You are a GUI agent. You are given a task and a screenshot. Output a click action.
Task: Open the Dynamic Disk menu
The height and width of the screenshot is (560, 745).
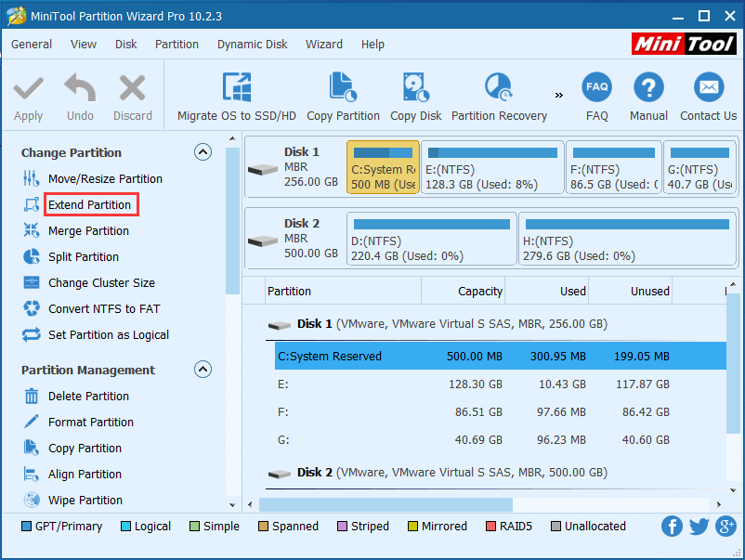click(252, 44)
